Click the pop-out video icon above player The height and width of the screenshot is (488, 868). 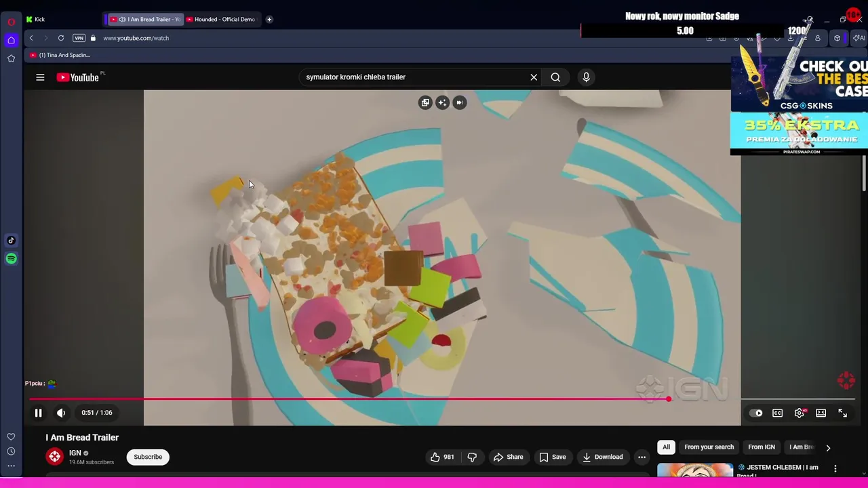tap(425, 102)
